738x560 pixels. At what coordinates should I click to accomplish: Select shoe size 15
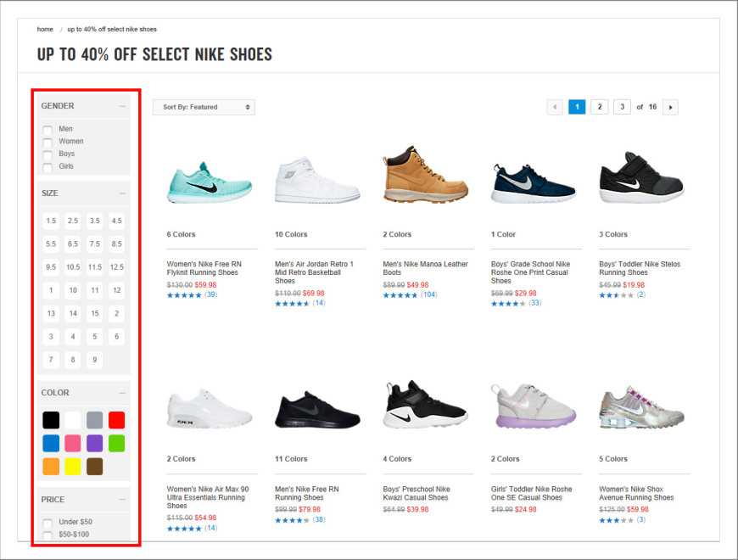click(x=95, y=313)
